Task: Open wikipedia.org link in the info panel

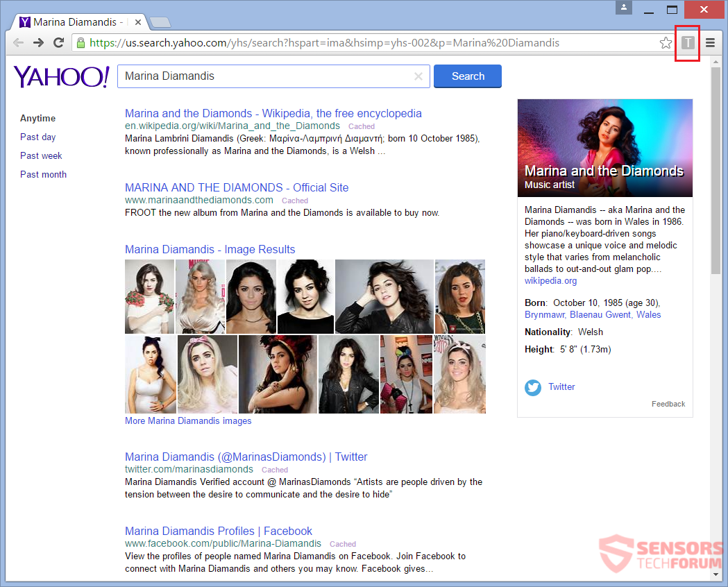Action: 550,281
